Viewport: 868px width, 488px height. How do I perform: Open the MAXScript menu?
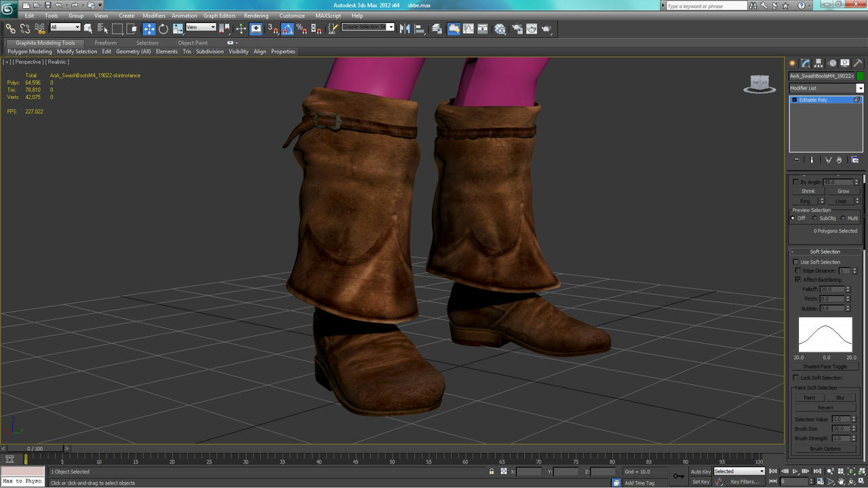point(328,16)
